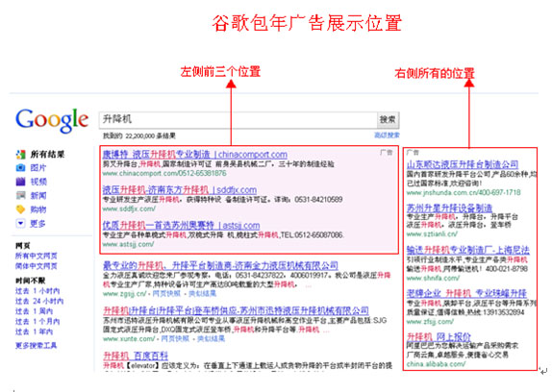552x392 pixels.
Task: Limit results to 过去 1 个月内
Action: pos(38,321)
